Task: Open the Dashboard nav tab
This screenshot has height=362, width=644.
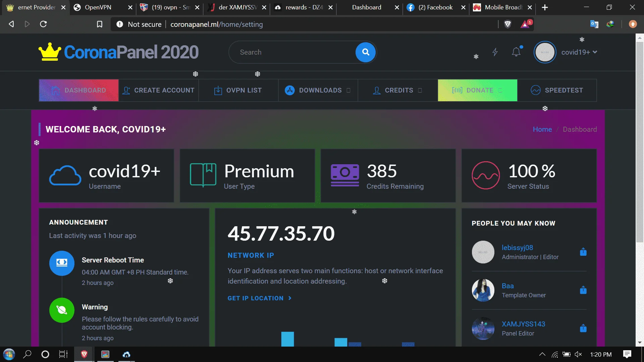Action: 79,90
